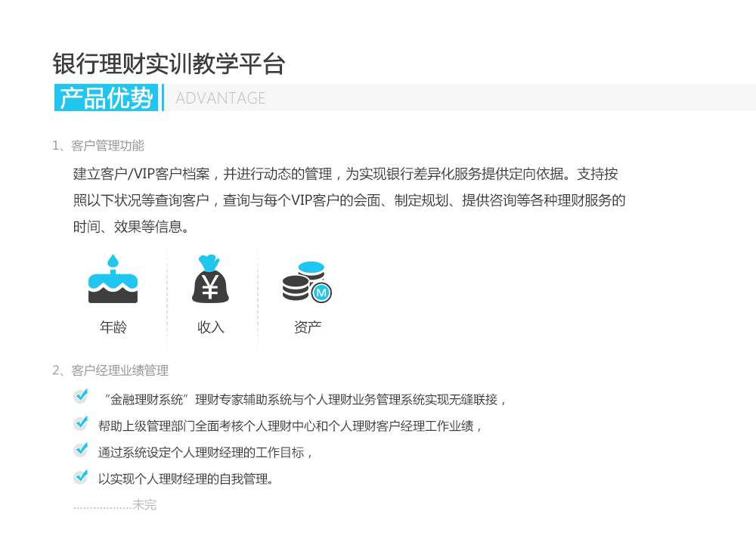Click the checkmark beside 帮助上级管理部门 line
The height and width of the screenshot is (551, 756).
(81, 423)
